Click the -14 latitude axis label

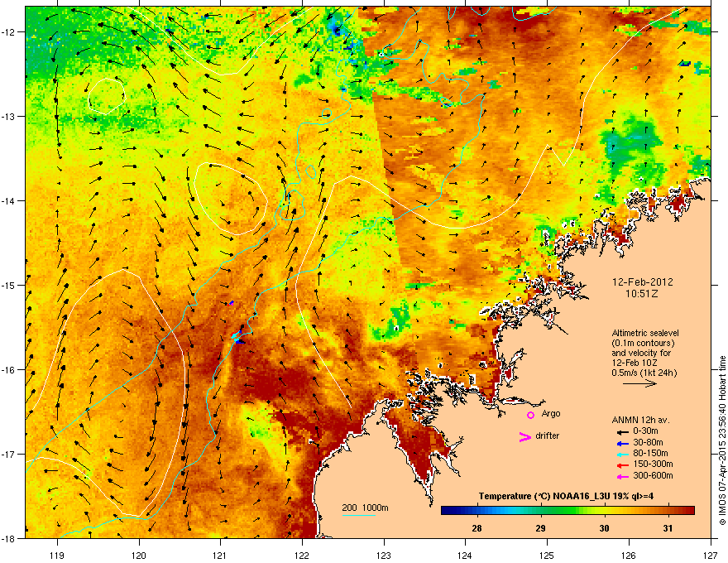pyautogui.click(x=8, y=200)
